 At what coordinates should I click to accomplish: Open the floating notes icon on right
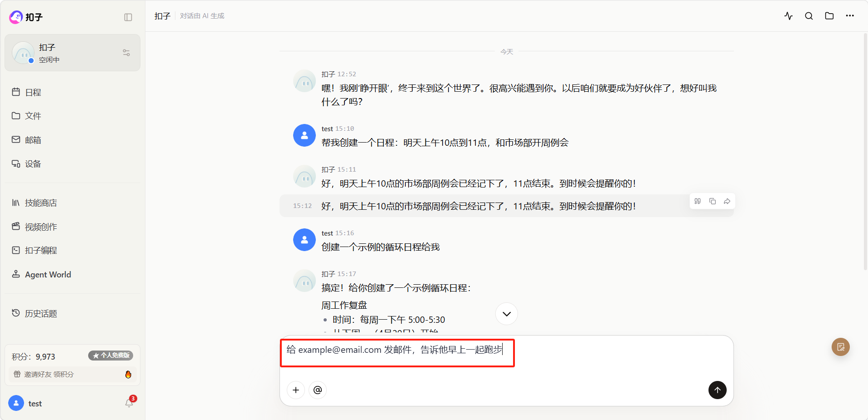click(x=841, y=347)
